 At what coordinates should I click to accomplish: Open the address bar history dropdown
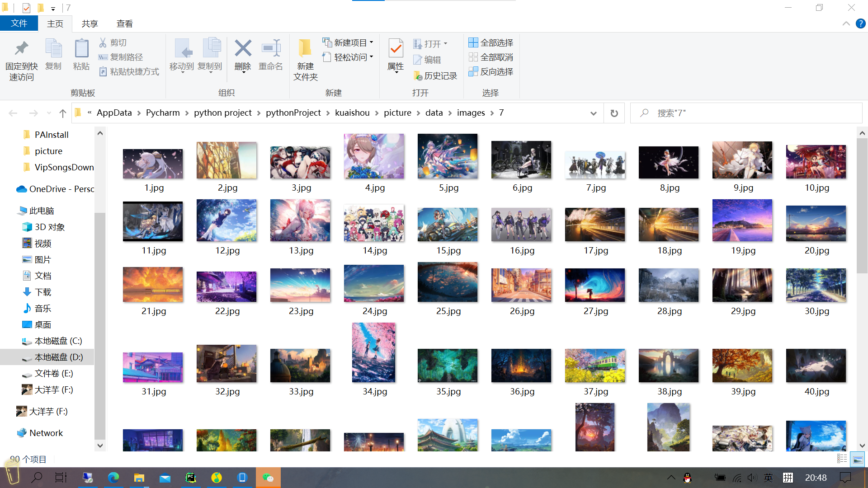tap(593, 113)
